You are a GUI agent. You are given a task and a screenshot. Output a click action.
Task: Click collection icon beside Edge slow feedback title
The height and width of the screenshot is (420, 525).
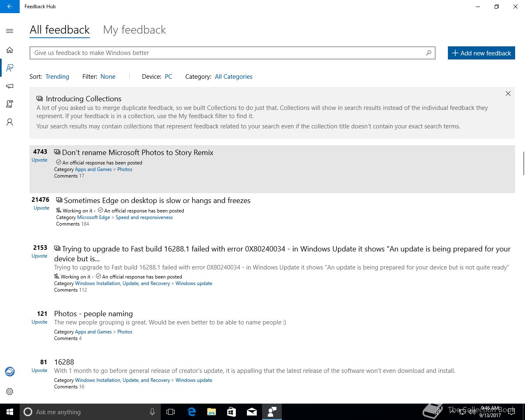pos(59,200)
